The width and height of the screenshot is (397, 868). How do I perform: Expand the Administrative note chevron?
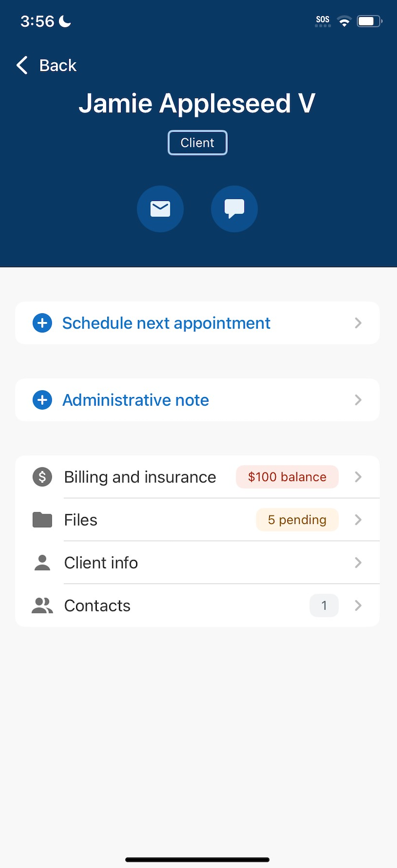pyautogui.click(x=358, y=400)
